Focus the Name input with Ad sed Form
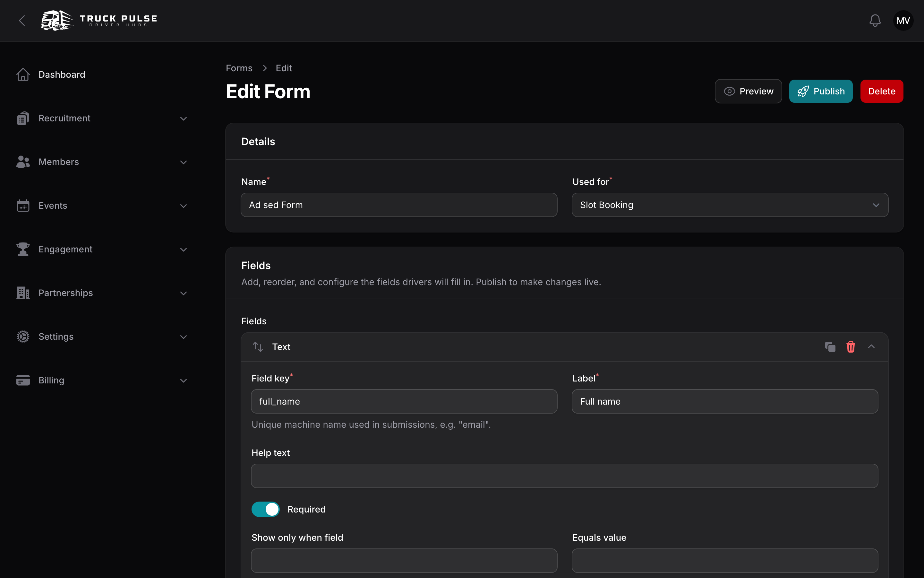Viewport: 924px width, 578px height. 398,205
